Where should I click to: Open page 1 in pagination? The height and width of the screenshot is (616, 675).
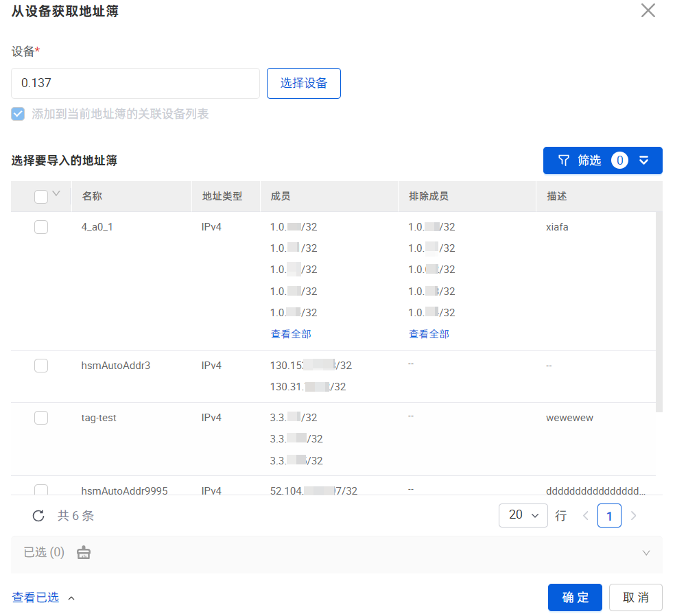click(609, 515)
